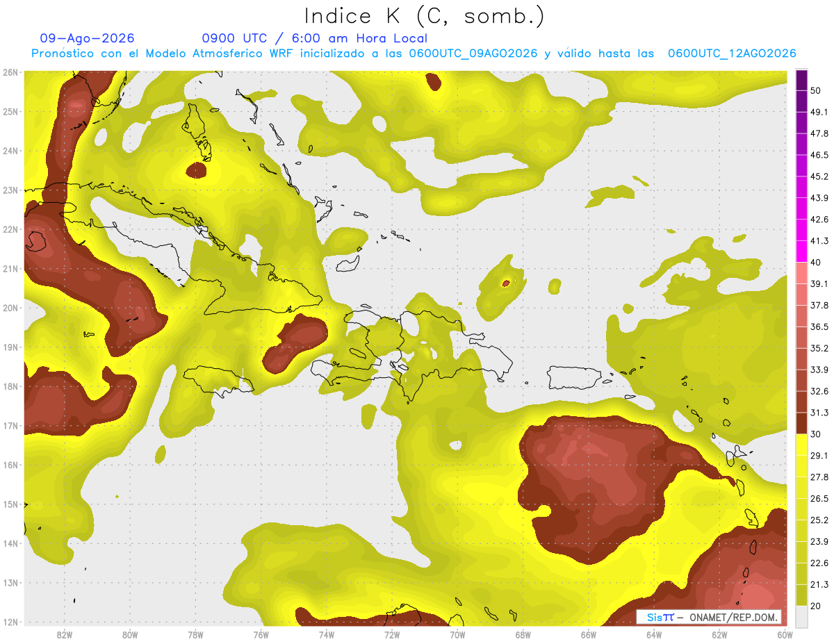Viewport: 834px width, 644px height.
Task: Click the latitude label "26N"
Action: [x=10, y=72]
